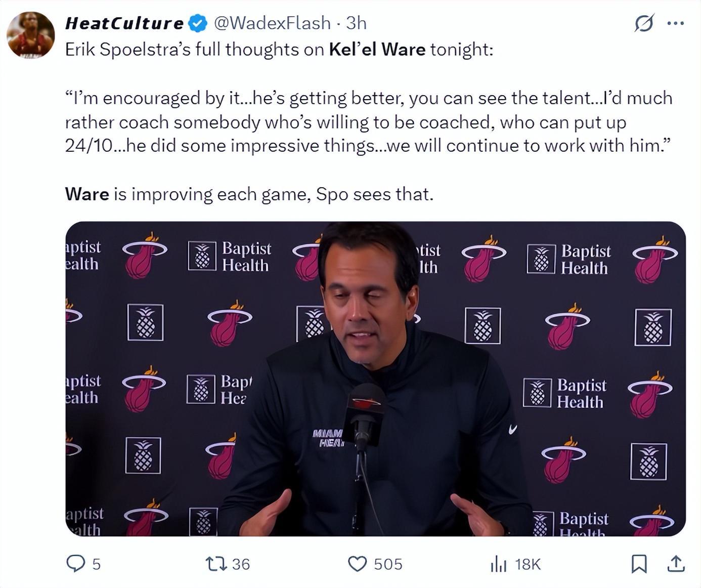Click the 36 reposts count
The image size is (701, 588).
point(241,564)
